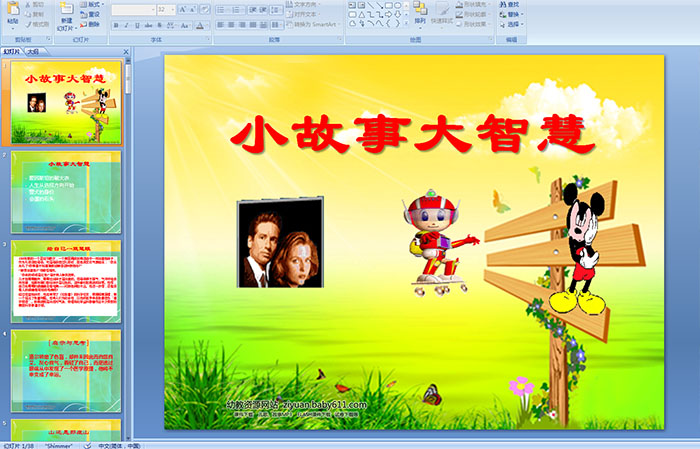700x449 pixels.
Task: Open the Clipboard group dialog launcher
Action: point(49,39)
